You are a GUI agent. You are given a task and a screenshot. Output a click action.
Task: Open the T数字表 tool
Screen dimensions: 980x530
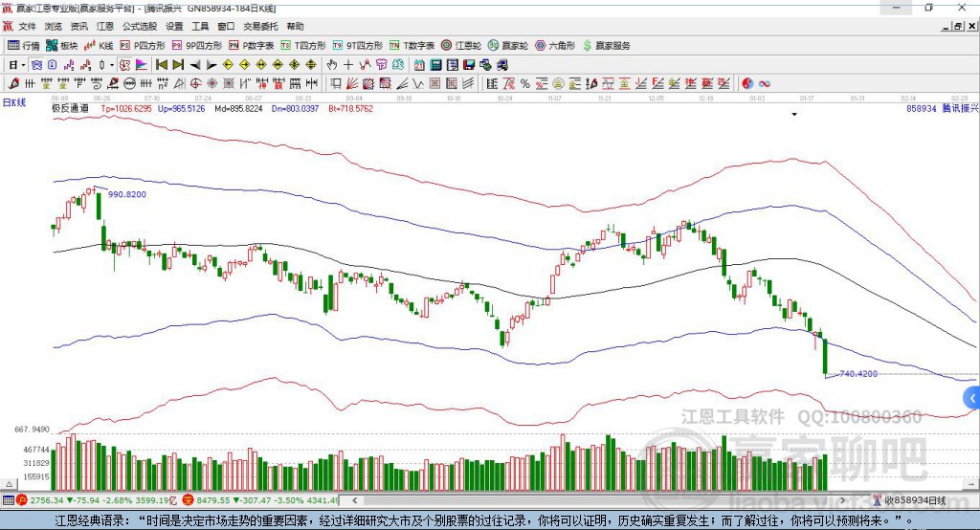click(412, 46)
